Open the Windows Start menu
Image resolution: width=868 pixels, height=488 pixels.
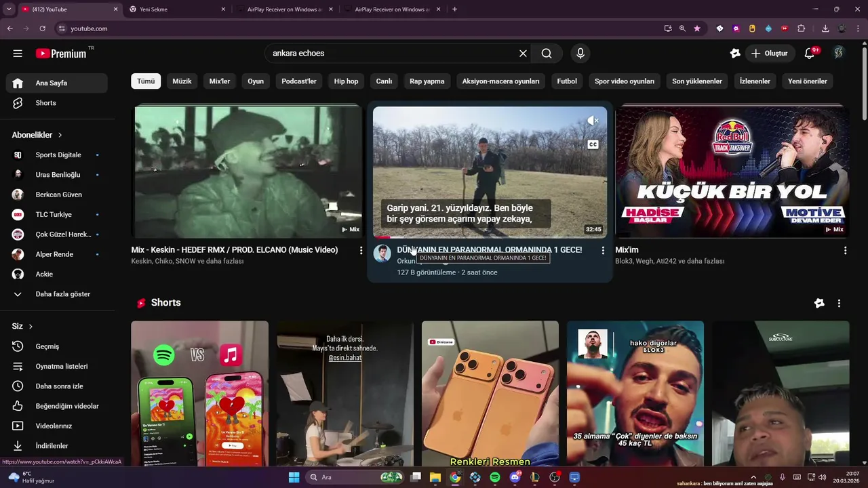(x=294, y=477)
